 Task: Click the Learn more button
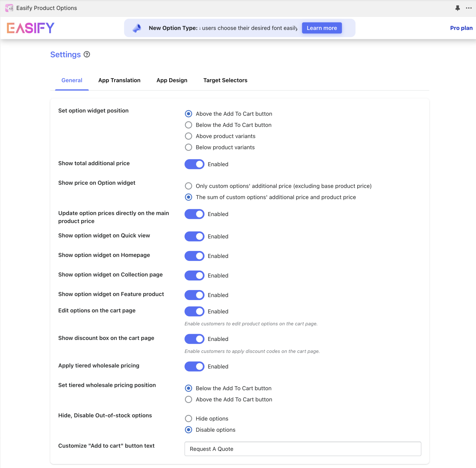322,28
